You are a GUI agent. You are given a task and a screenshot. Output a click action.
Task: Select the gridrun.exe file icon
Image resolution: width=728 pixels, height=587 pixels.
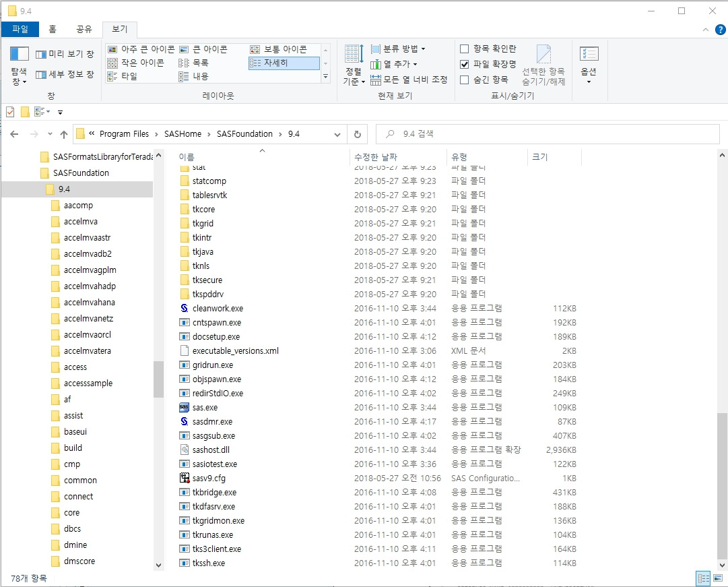tap(185, 365)
